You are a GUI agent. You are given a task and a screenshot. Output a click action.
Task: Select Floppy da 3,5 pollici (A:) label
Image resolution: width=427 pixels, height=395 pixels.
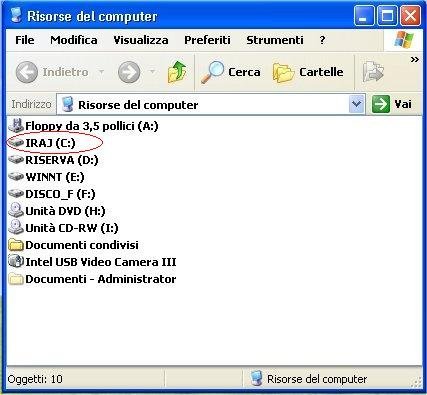click(x=92, y=126)
